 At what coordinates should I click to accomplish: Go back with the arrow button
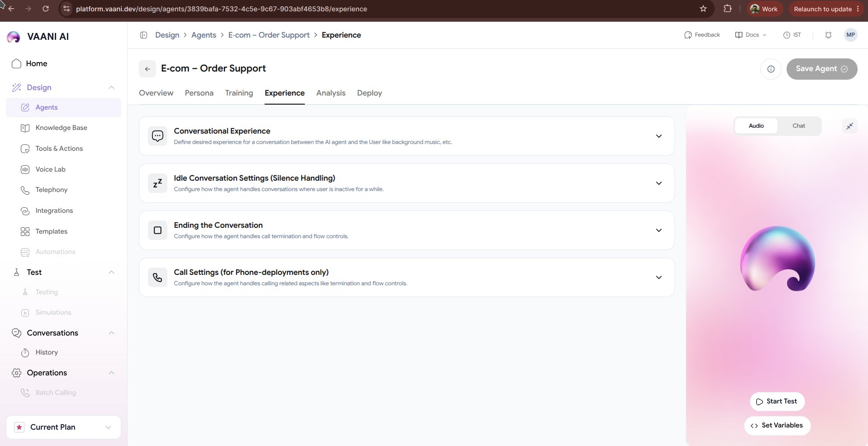[x=147, y=69]
